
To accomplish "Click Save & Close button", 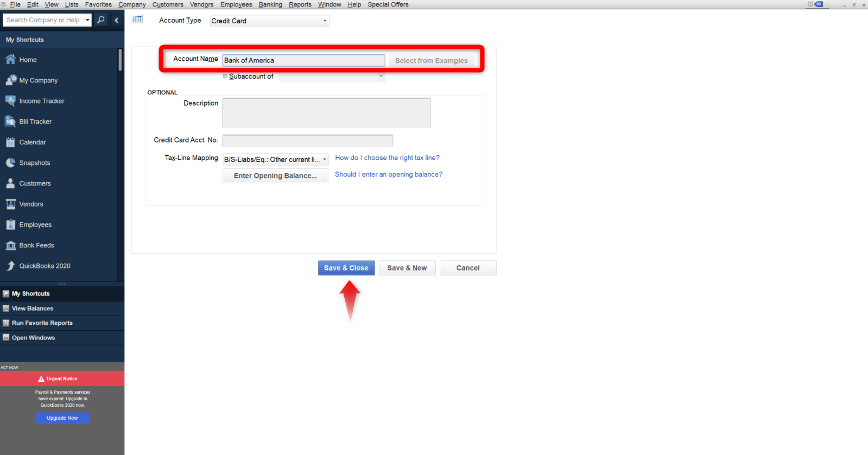I will (x=346, y=268).
